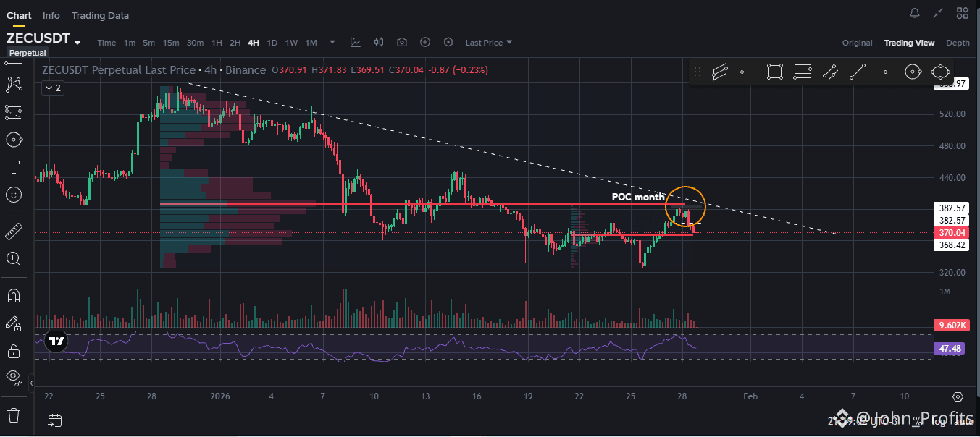Collapse the left drawing toolbar arrow

(31, 383)
